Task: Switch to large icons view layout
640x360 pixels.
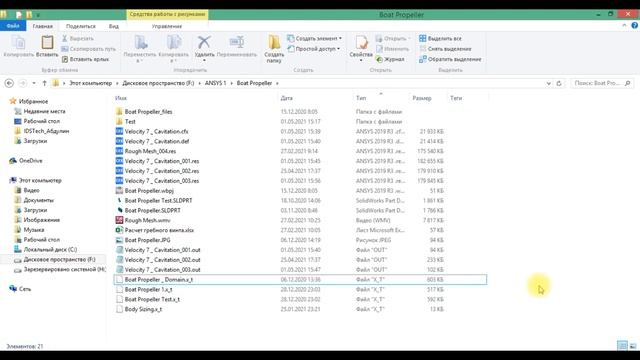Action: (x=633, y=346)
